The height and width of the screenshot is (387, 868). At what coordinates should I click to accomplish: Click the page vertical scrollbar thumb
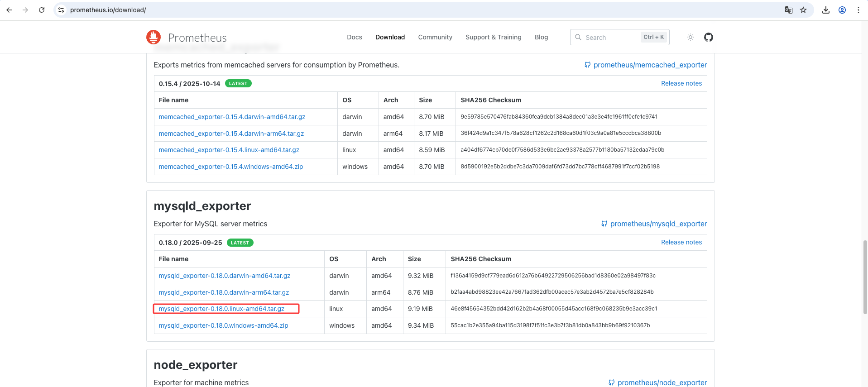[865, 277]
